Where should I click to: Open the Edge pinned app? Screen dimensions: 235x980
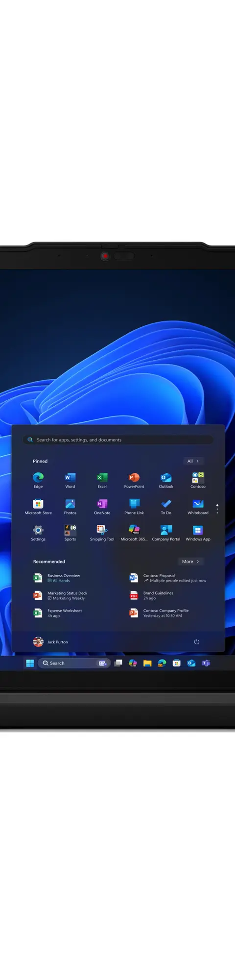pyautogui.click(x=38, y=480)
